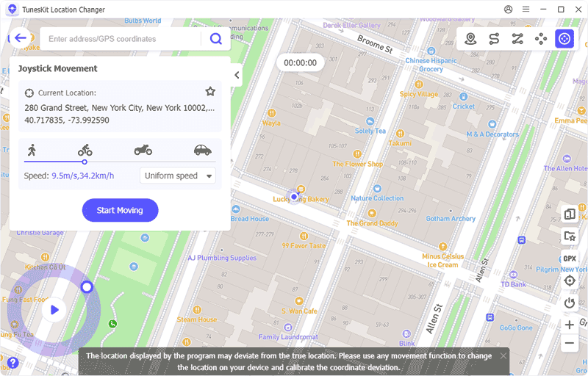The width and height of the screenshot is (588, 376).
Task: Click the address/GPS coordinates search field
Action: 123,39
